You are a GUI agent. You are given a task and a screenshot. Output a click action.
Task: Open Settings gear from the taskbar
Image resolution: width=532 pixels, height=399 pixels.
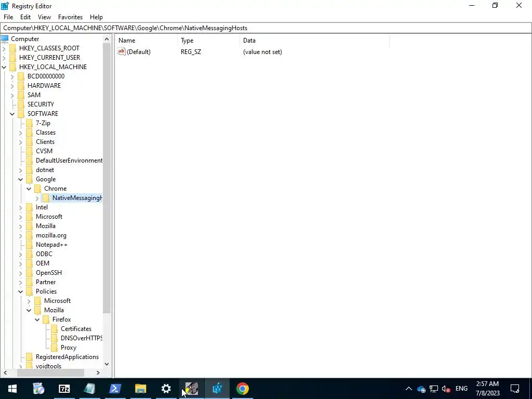(x=166, y=389)
